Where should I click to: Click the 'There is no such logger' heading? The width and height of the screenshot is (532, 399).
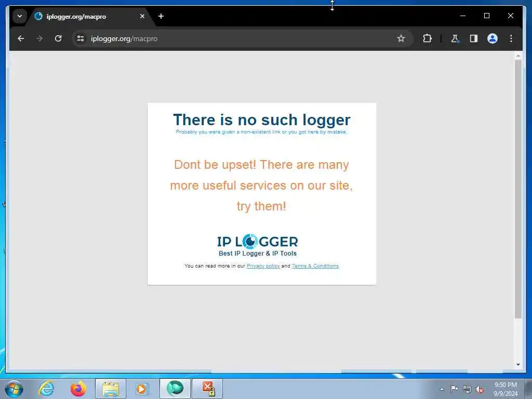tap(262, 120)
